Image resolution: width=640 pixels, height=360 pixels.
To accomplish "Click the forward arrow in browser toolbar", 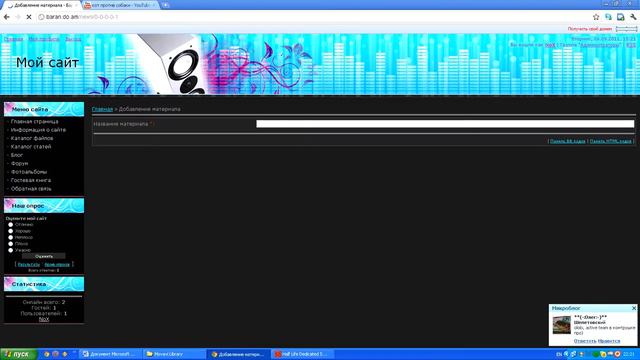I will click(18, 17).
